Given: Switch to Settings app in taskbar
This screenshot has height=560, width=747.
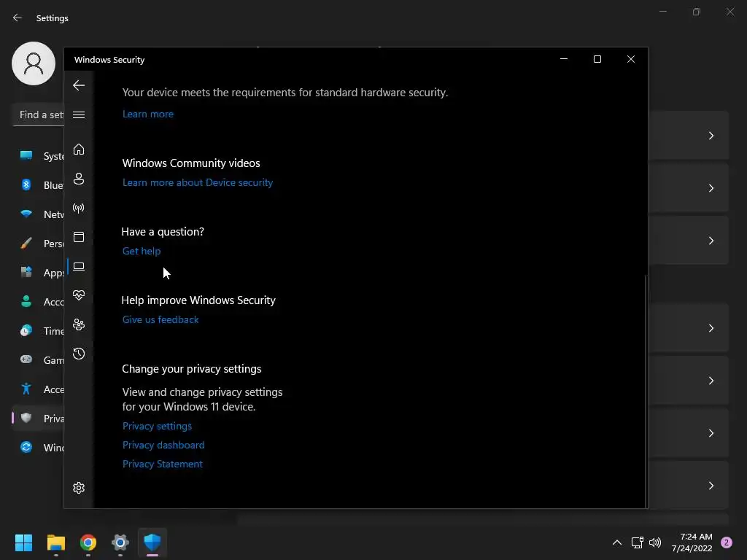Looking at the screenshot, I should pyautogui.click(x=120, y=542).
